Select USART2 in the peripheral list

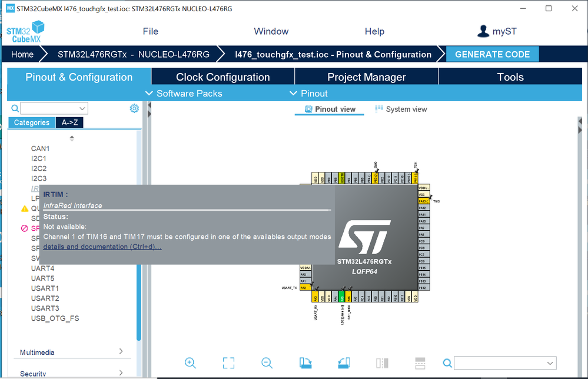pyautogui.click(x=45, y=298)
